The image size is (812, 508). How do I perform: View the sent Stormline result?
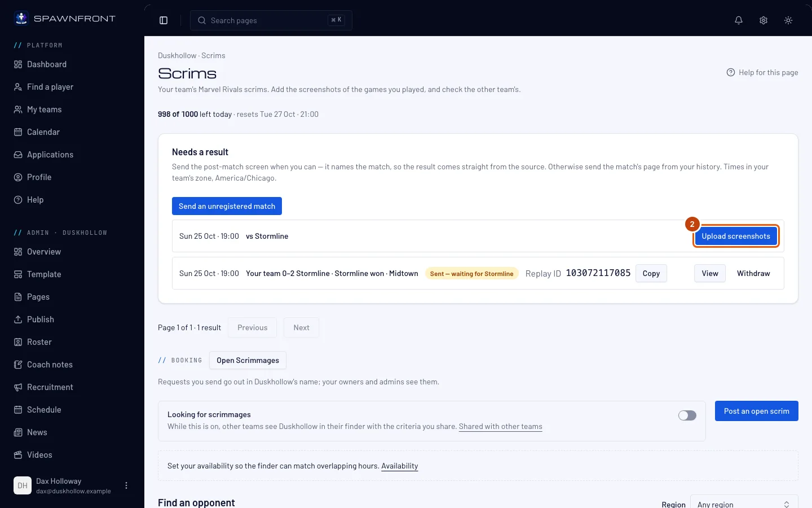coord(710,273)
